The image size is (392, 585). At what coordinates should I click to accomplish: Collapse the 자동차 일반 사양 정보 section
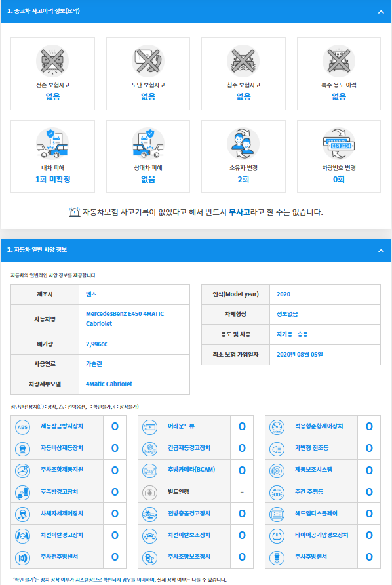click(x=381, y=251)
